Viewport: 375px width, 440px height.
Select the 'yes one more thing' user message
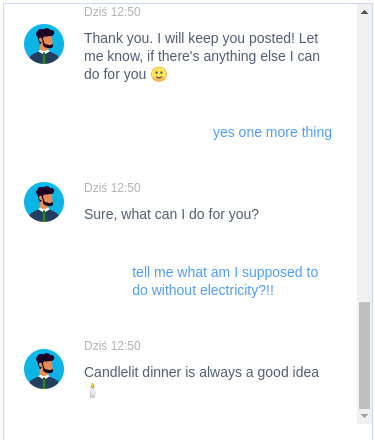coord(272,132)
